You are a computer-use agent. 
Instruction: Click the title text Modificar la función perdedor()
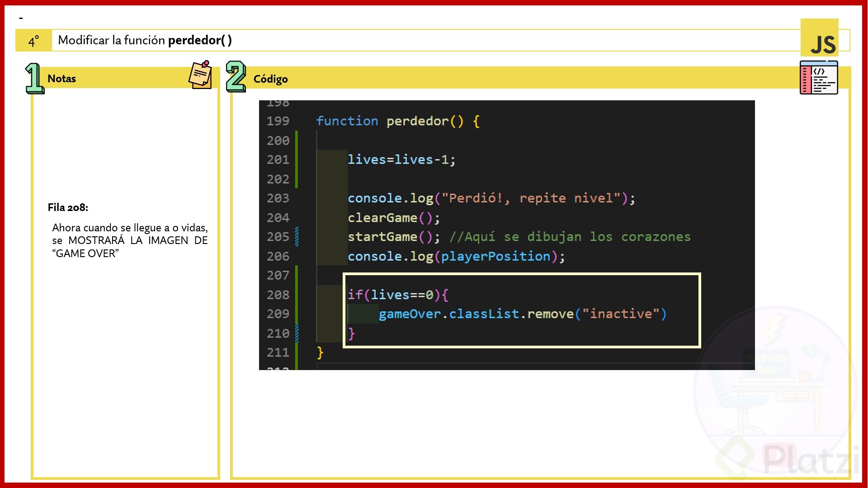point(145,40)
